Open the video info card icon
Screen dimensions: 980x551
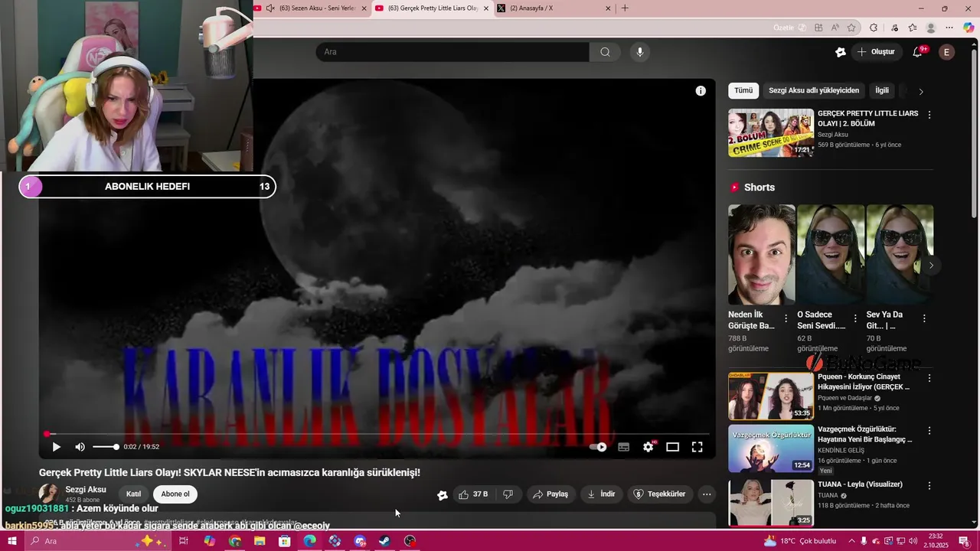[x=701, y=91]
